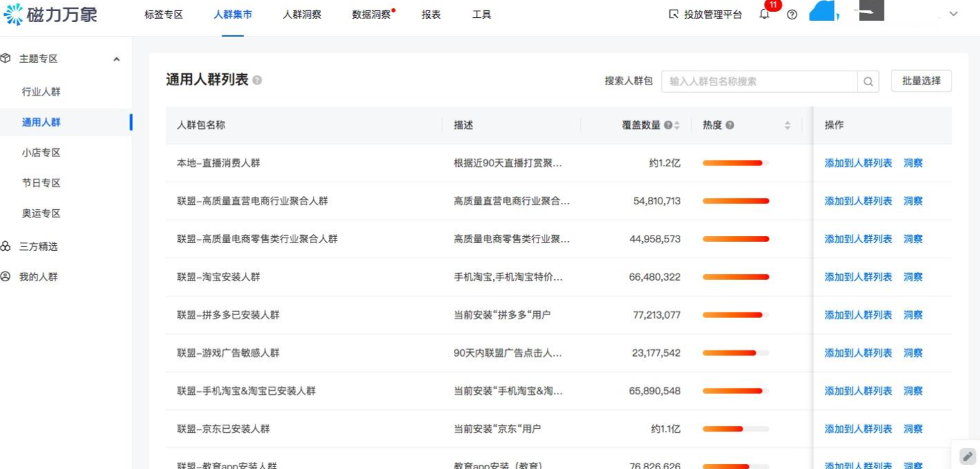This screenshot has height=469, width=980.
Task: Open the 工具 menu in top navigation
Action: tap(481, 14)
